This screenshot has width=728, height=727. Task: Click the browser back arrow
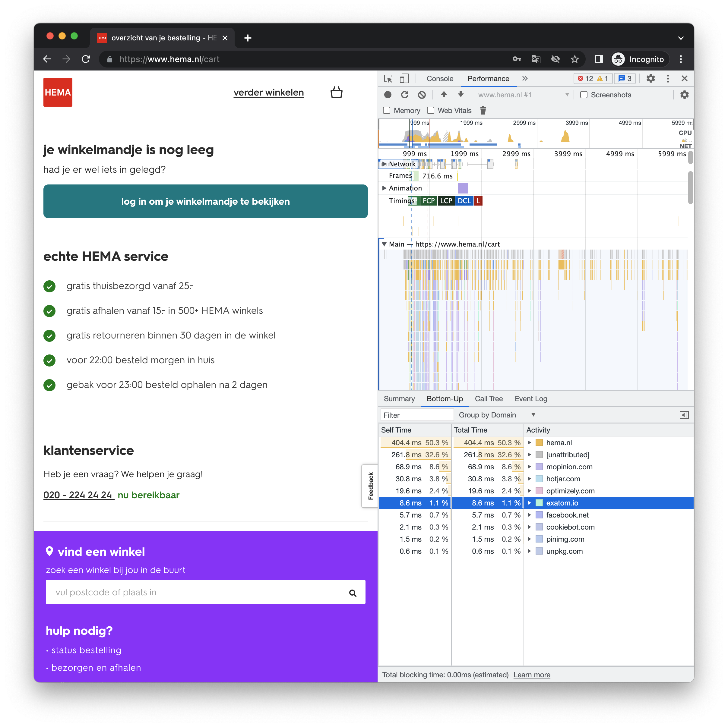(x=47, y=59)
